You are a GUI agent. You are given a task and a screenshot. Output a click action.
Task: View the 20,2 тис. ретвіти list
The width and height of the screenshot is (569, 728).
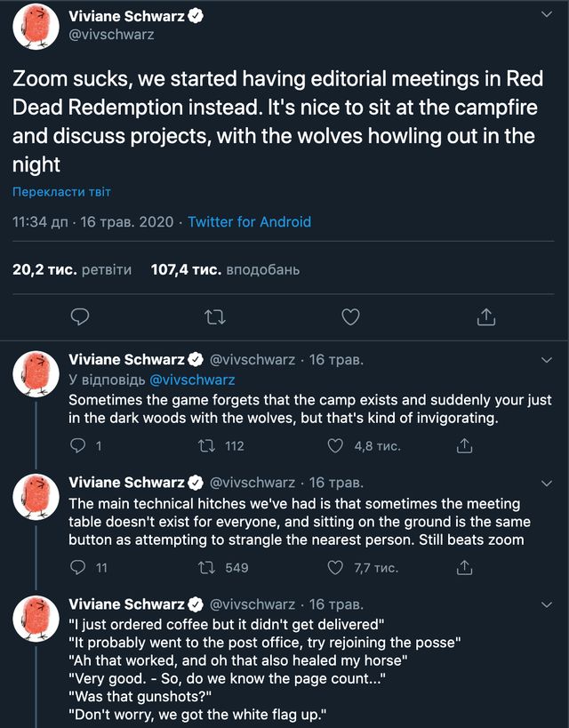click(x=72, y=269)
